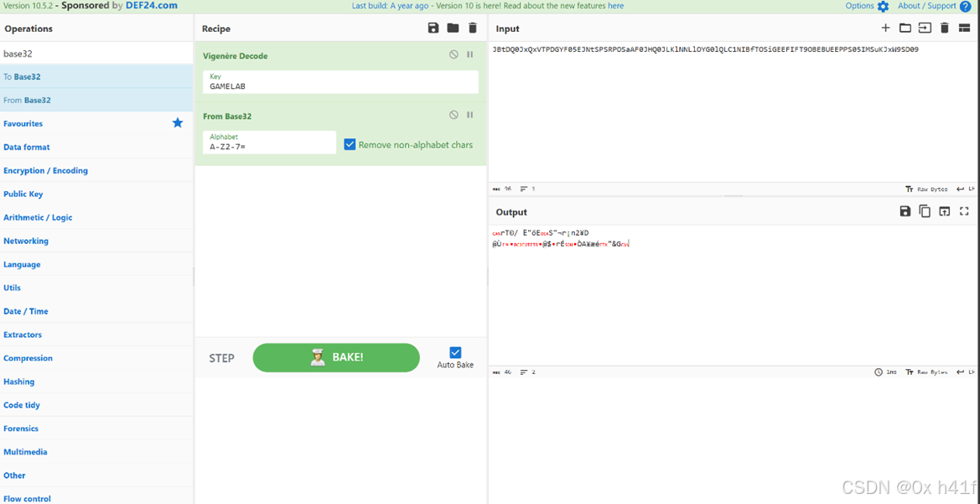Uncheck Remove non-alphabet chars
The image size is (980, 504).
coord(350,144)
